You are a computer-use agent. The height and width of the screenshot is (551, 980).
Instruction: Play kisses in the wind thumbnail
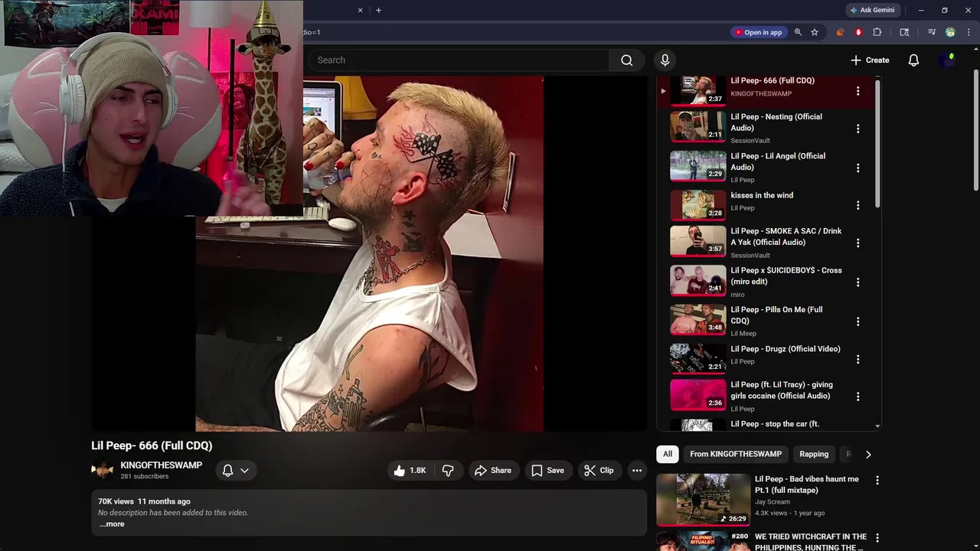point(698,205)
